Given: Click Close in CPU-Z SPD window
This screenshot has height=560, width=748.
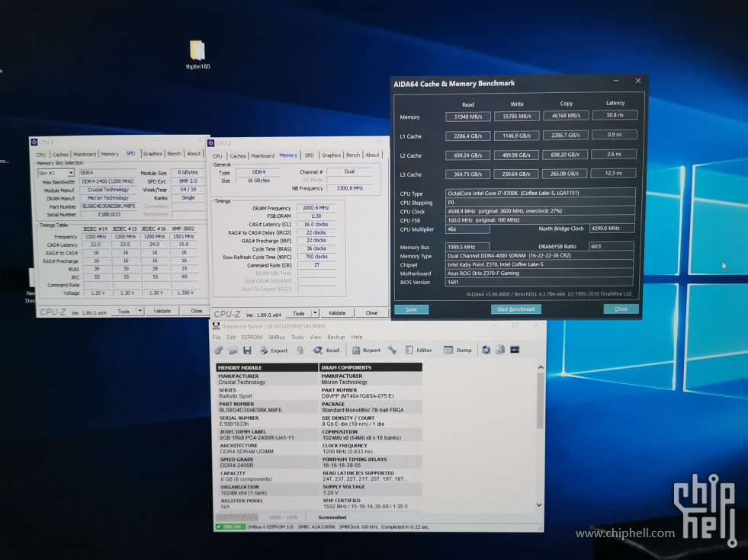Looking at the screenshot, I should click(x=196, y=311).
